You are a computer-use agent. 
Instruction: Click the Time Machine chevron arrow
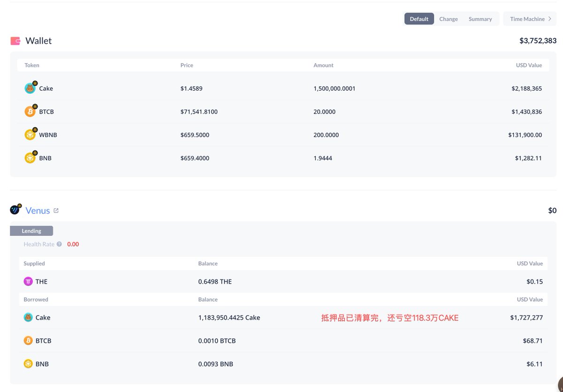coord(550,19)
